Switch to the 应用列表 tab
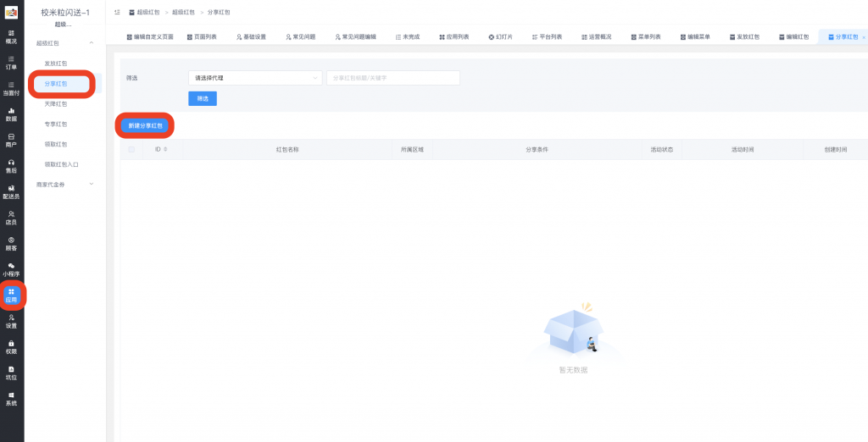This screenshot has height=442, width=868. [454, 37]
